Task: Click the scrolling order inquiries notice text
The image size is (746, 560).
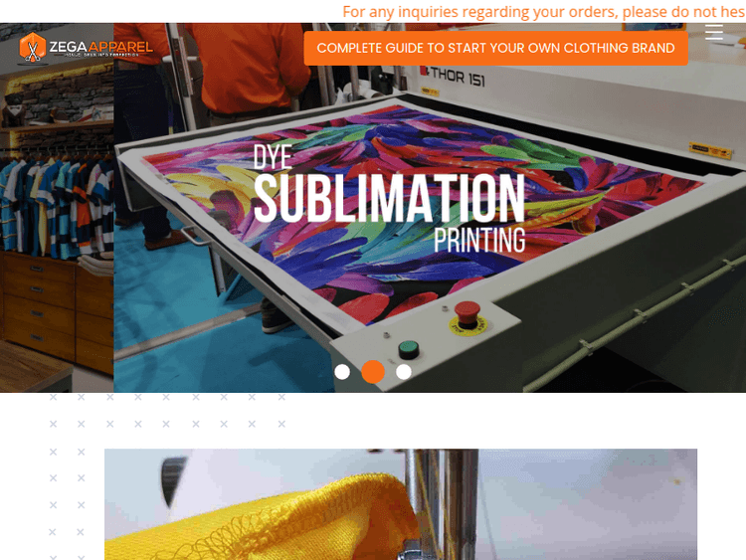Action: (544, 11)
